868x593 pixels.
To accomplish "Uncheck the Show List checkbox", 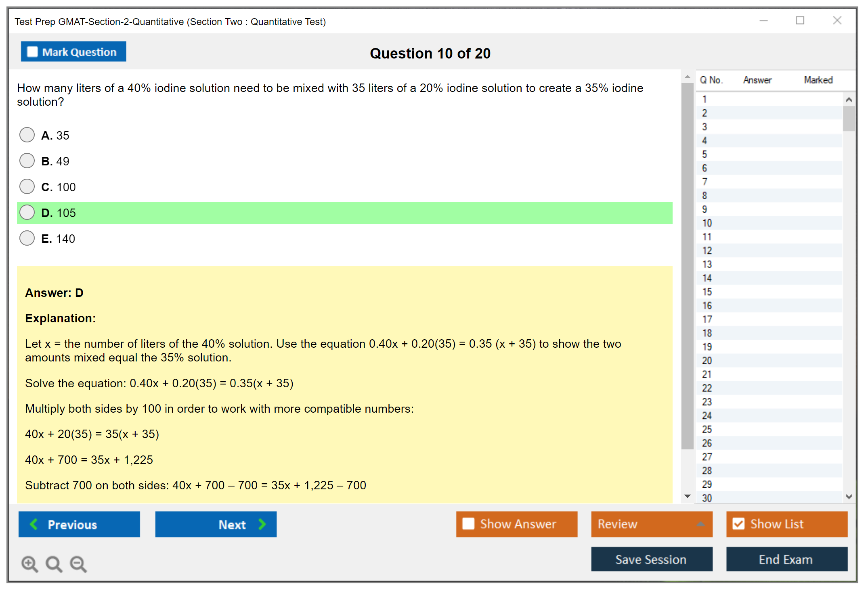I will click(738, 524).
